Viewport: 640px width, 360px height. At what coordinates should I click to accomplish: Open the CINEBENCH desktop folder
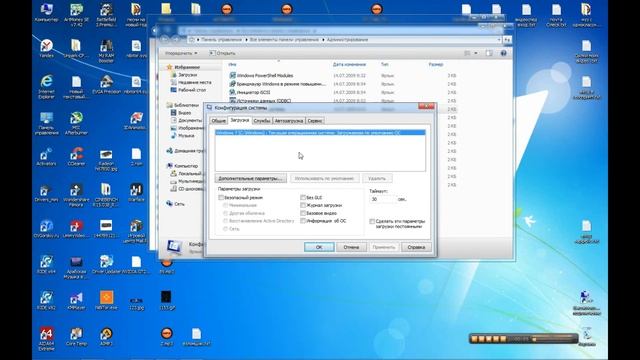pos(106,195)
